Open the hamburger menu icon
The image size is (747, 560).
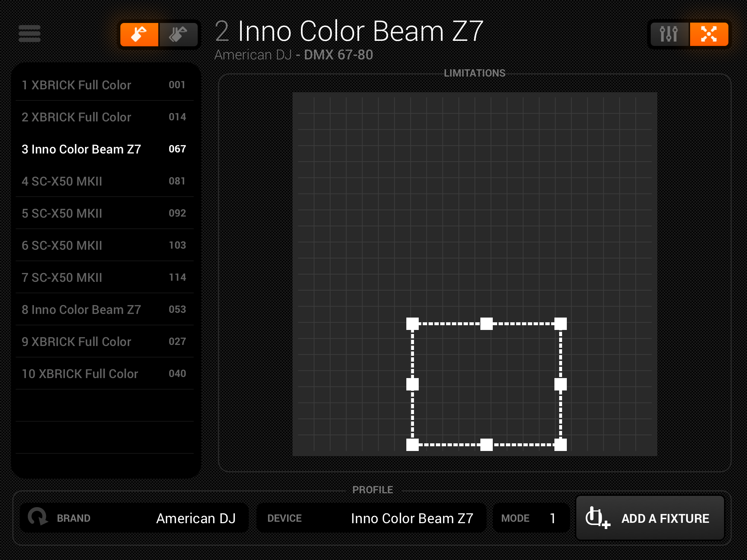click(x=30, y=34)
